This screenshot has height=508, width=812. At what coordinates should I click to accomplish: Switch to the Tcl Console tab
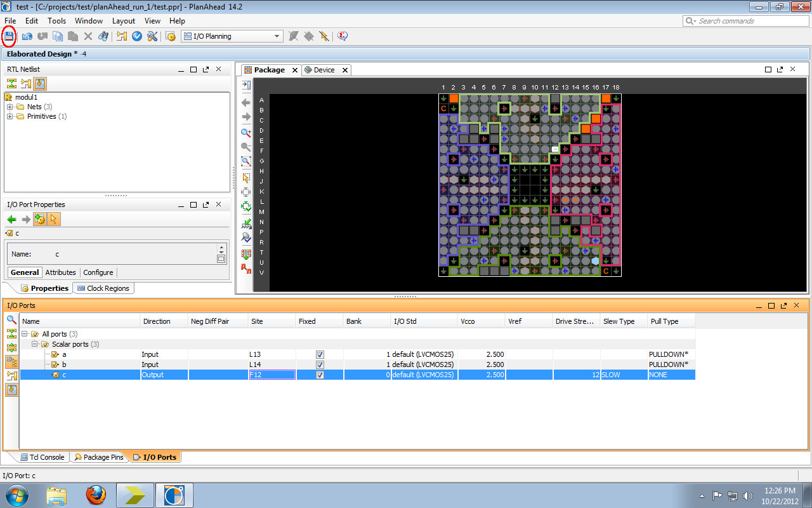tap(43, 457)
